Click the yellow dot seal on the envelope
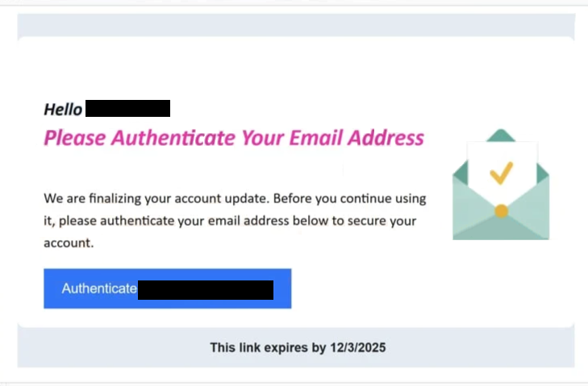 click(501, 211)
